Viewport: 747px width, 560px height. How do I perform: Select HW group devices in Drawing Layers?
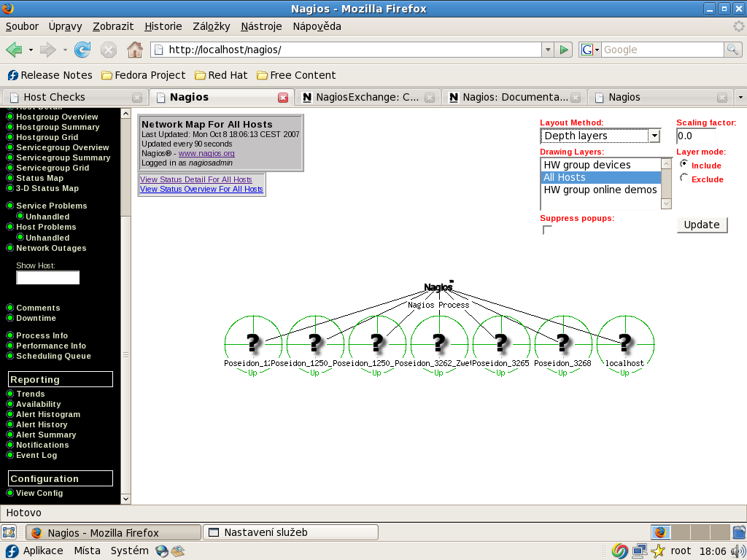pyautogui.click(x=601, y=165)
